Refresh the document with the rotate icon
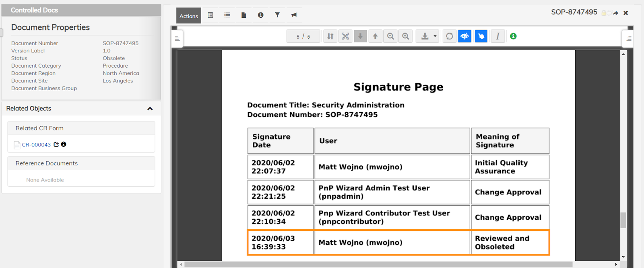Screen dimensions: 644x268 tap(450, 36)
